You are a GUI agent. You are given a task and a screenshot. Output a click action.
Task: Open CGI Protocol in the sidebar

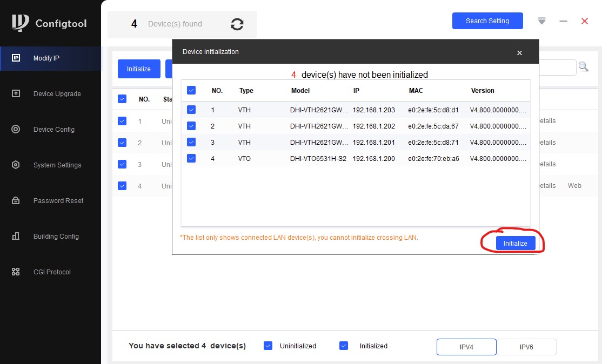click(52, 272)
